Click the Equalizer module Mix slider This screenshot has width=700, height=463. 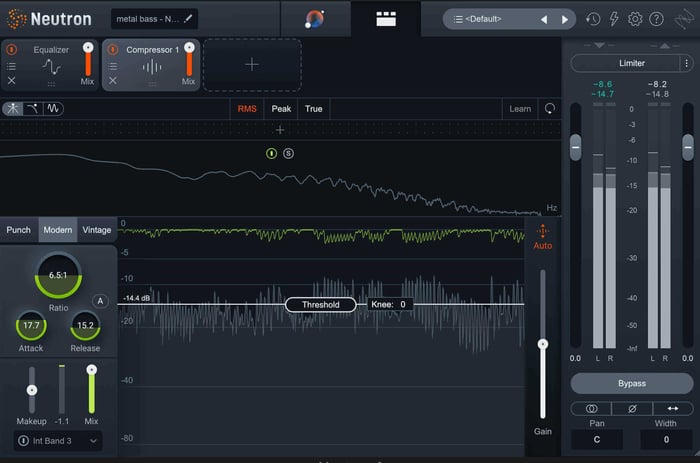pyautogui.click(x=88, y=60)
